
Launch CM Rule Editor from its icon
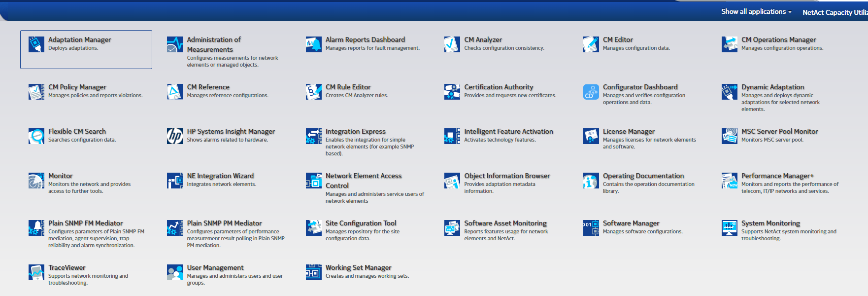(314, 92)
